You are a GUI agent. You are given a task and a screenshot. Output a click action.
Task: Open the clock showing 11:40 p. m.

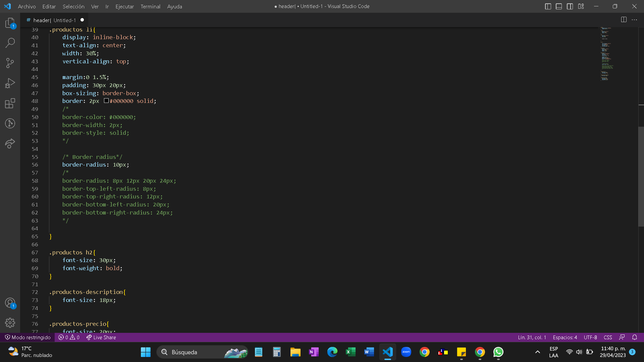click(613, 352)
